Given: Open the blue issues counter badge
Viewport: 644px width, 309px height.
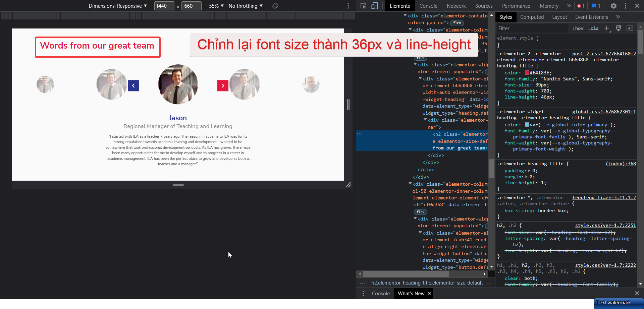Looking at the screenshot, I should click(596, 6).
